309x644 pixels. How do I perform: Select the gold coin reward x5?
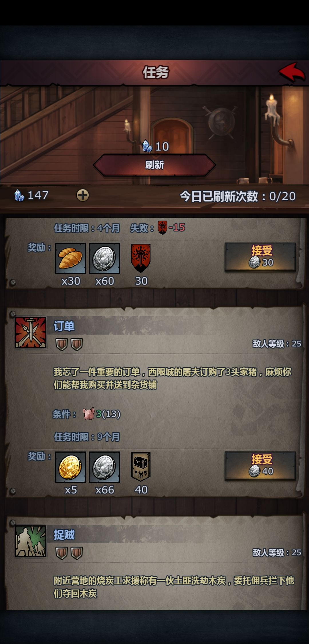pyautogui.click(x=70, y=467)
